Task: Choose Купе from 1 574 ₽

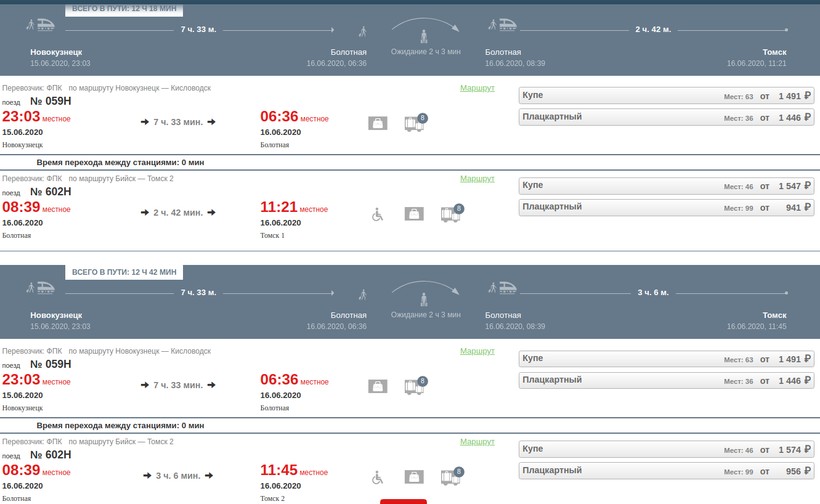Action: pyautogui.click(x=667, y=450)
